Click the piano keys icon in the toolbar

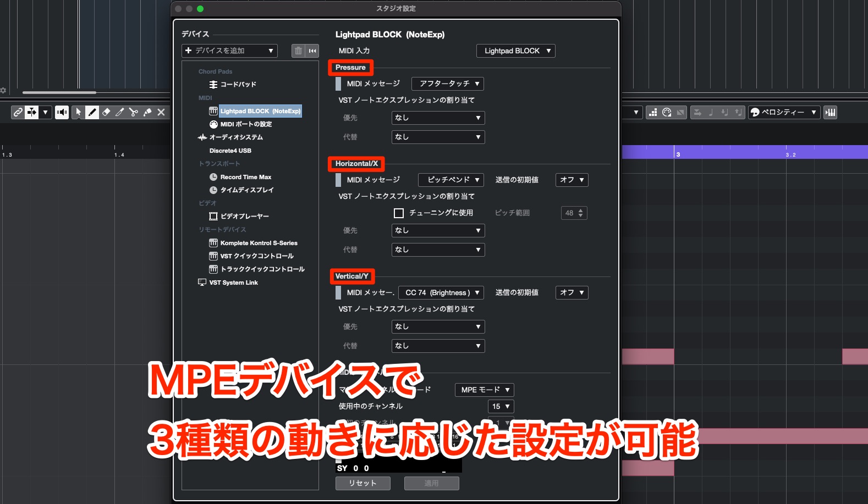pos(830,112)
